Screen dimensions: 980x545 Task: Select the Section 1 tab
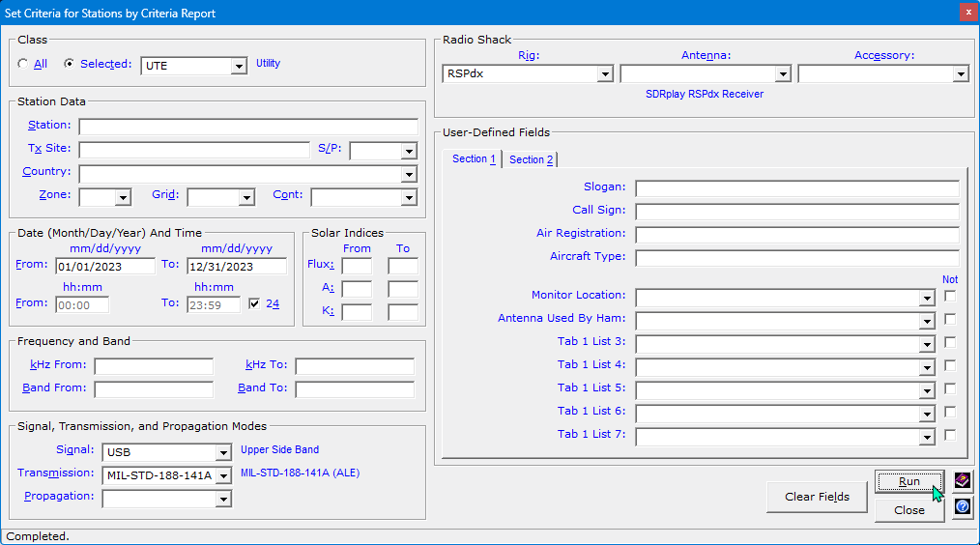point(474,158)
